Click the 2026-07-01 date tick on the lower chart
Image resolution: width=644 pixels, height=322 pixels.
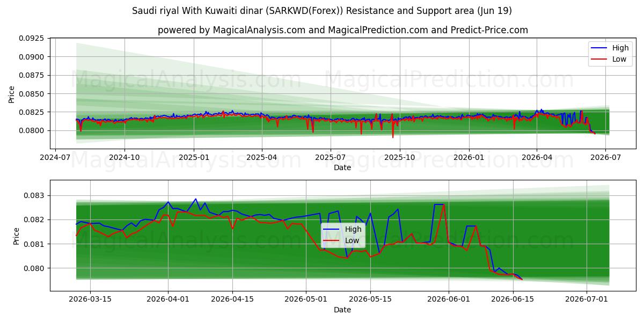click(587, 299)
